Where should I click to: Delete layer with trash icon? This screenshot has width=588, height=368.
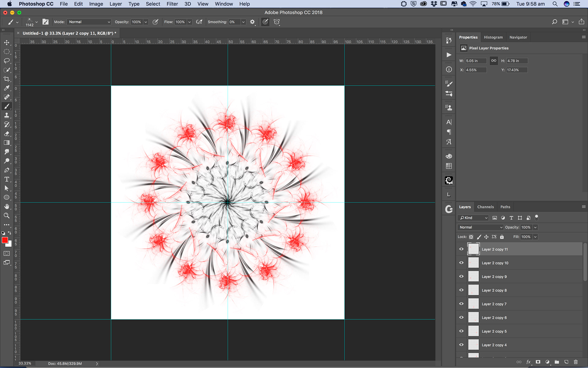pyautogui.click(x=576, y=362)
